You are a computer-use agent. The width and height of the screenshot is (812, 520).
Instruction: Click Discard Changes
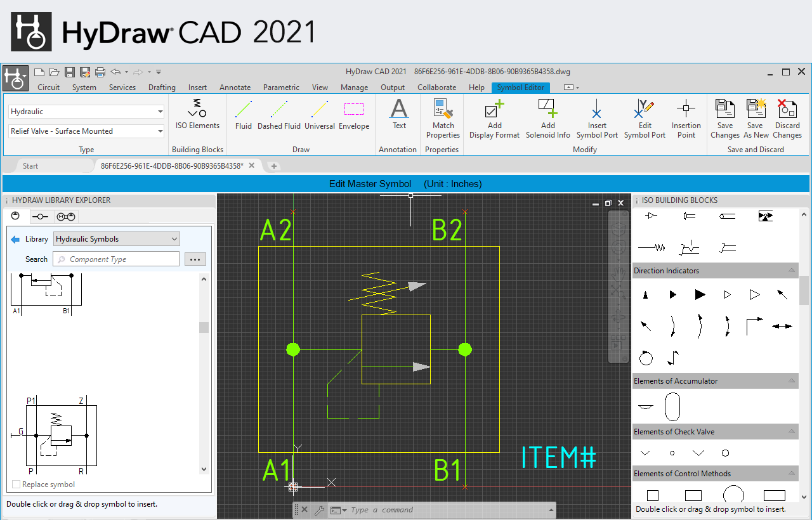tap(787, 119)
